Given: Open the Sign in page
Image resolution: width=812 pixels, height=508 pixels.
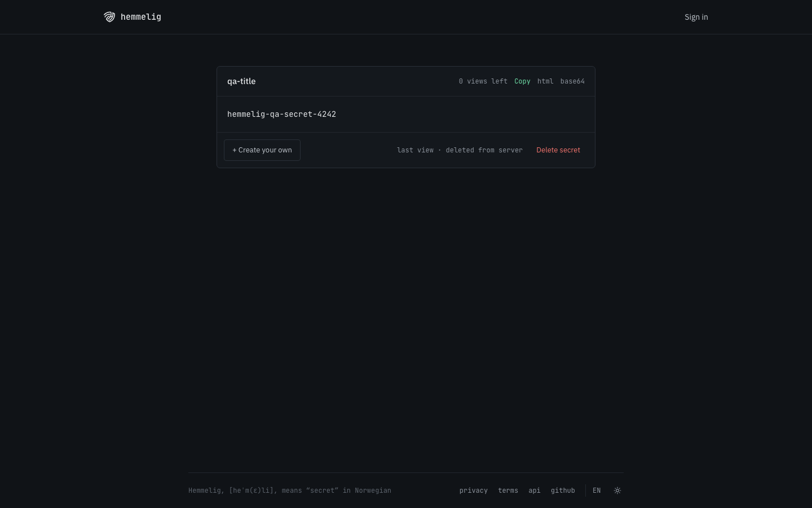Looking at the screenshot, I should (696, 17).
